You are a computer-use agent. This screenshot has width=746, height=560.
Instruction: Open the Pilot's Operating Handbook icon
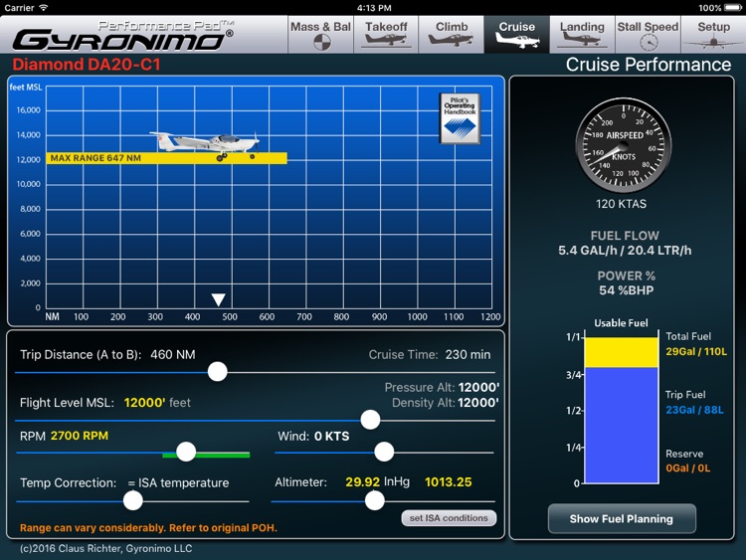[460, 118]
